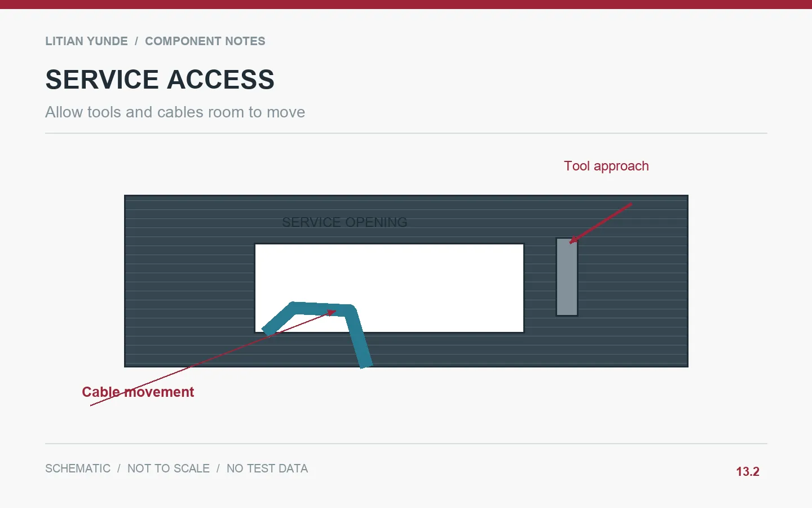Click the "Cable movement" annotation label

138,392
